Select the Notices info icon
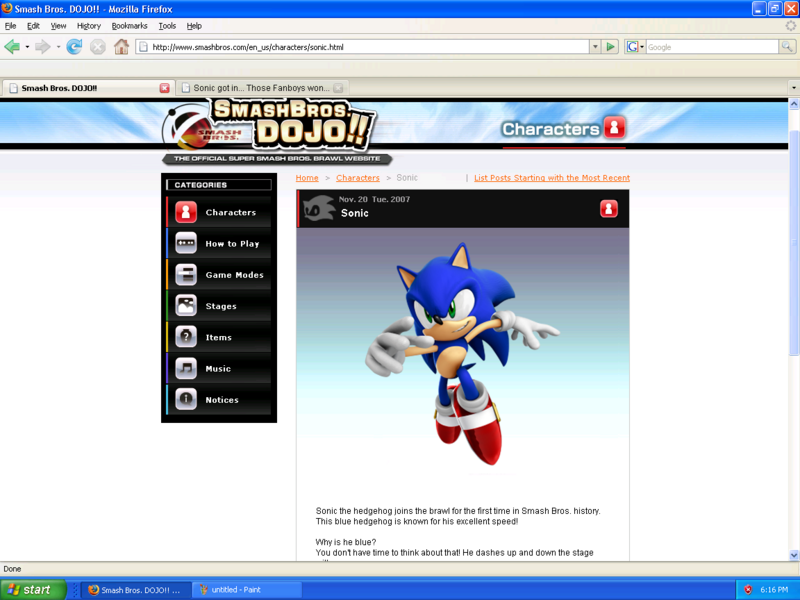Viewport: 800px width, 600px height. [x=186, y=399]
